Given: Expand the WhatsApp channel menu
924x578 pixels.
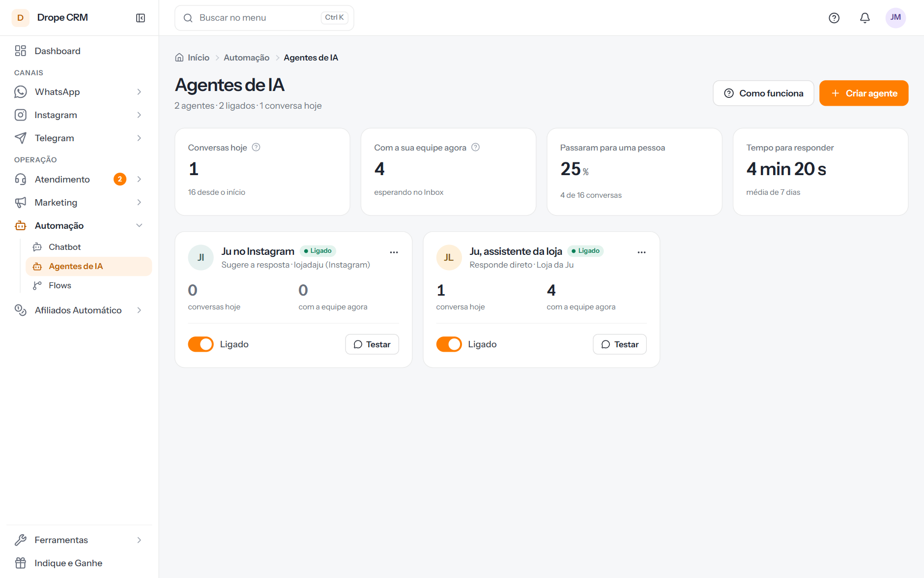Looking at the screenshot, I should [139, 92].
